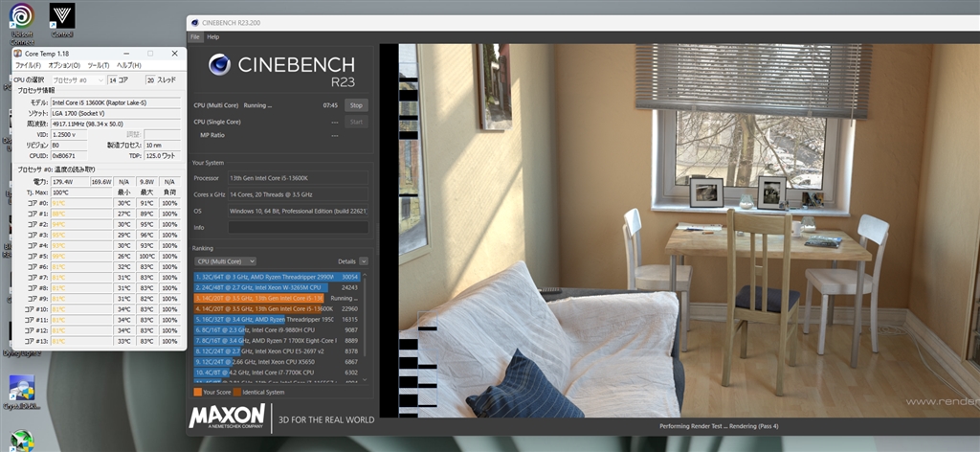Click the CPU (Multi Core) timer 07:45
Viewport: 980px width, 452px height.
click(x=330, y=105)
